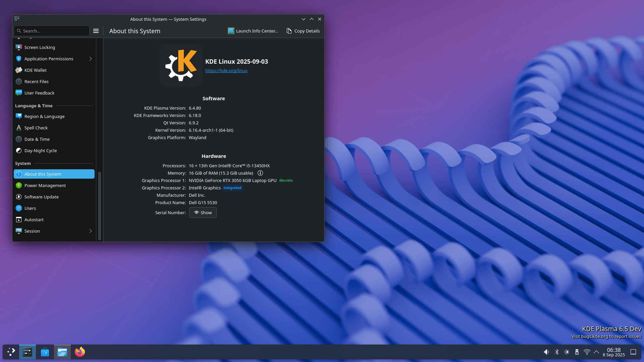Launch Discover from the taskbar
Image resolution: width=644 pixels, height=362 pixels.
click(x=45, y=352)
